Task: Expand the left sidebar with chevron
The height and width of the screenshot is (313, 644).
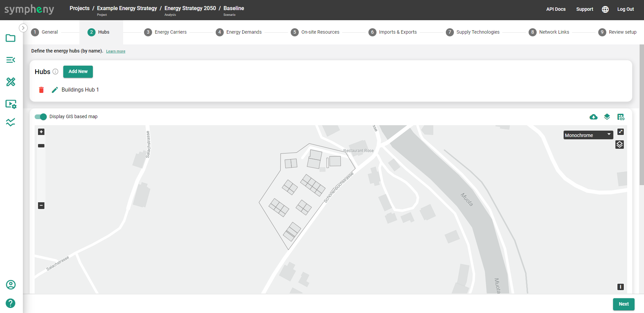Action: coord(23,28)
